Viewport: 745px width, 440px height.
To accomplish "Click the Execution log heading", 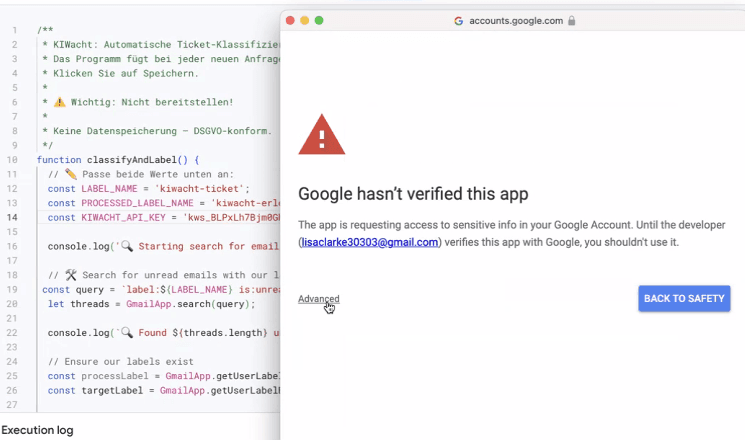I will click(37, 430).
